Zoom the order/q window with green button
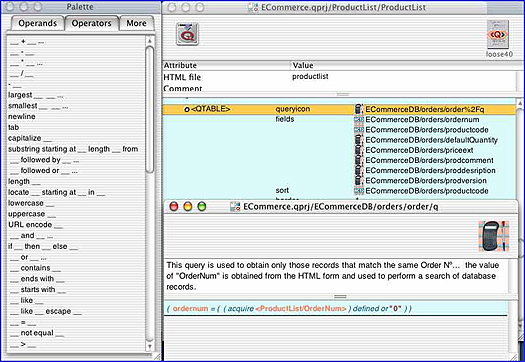The width and height of the screenshot is (525, 362). (202, 207)
